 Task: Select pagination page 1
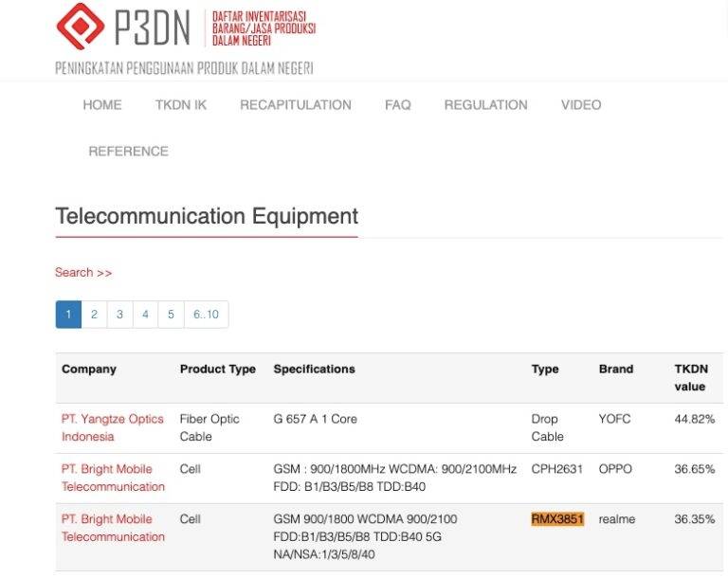click(x=68, y=315)
